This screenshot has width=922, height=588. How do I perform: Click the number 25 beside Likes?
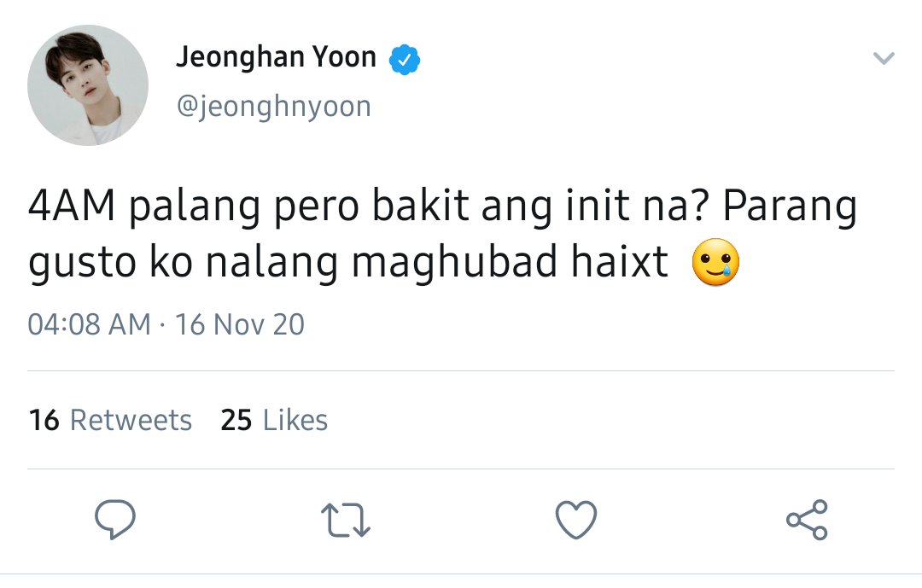coord(236,421)
